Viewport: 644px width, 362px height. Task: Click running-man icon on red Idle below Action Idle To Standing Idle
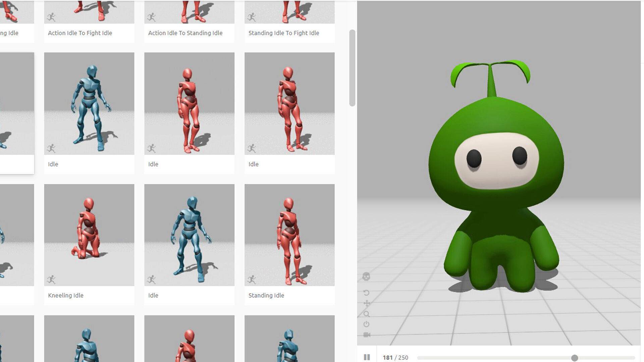pyautogui.click(x=151, y=148)
